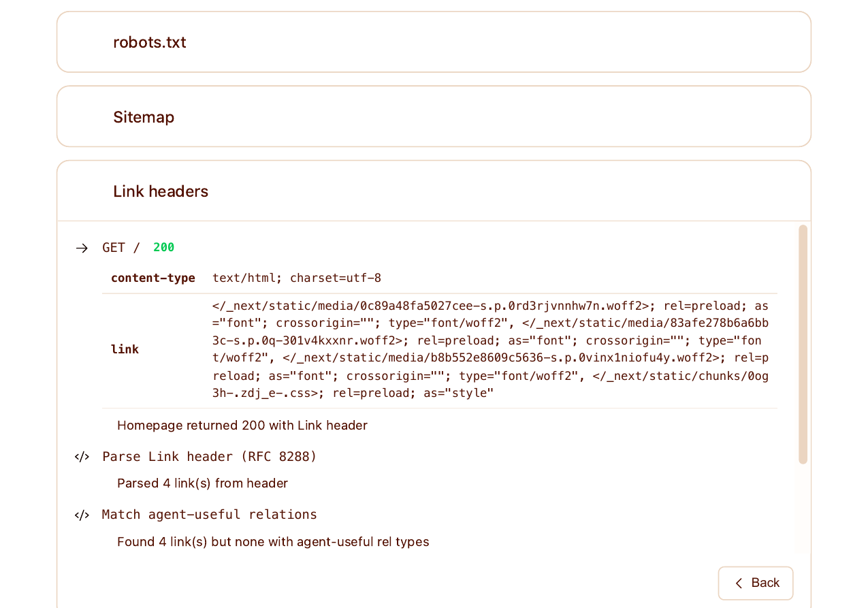Click the chevron icon in Back button

pyautogui.click(x=739, y=583)
